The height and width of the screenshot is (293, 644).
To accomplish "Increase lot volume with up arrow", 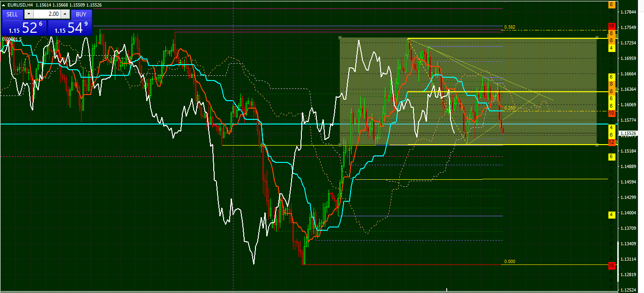I will click(65, 15).
